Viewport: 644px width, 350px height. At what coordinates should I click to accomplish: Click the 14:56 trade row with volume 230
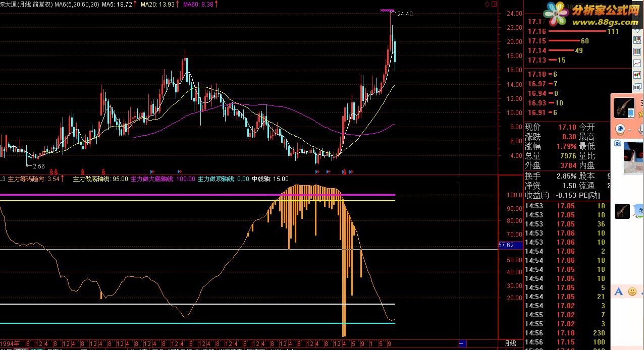[566, 333]
